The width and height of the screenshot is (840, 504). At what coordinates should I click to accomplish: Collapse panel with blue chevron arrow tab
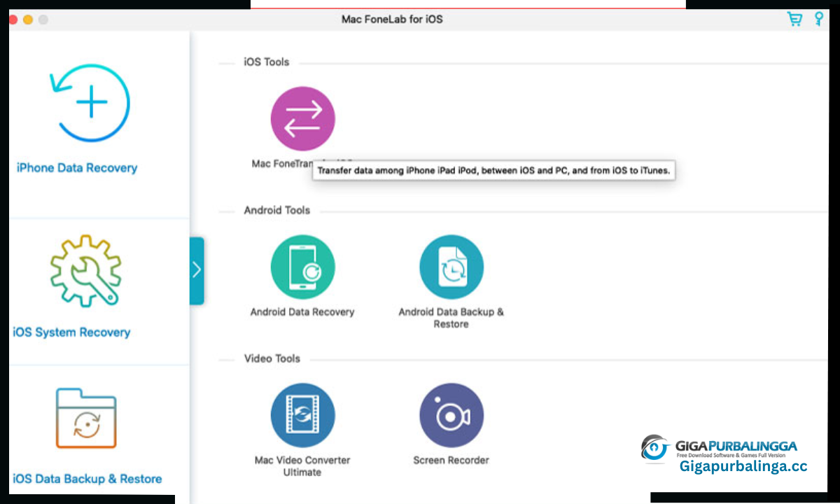tap(197, 270)
